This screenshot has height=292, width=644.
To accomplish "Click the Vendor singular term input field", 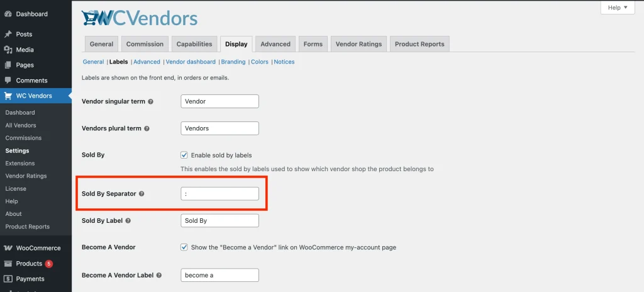I will [219, 101].
